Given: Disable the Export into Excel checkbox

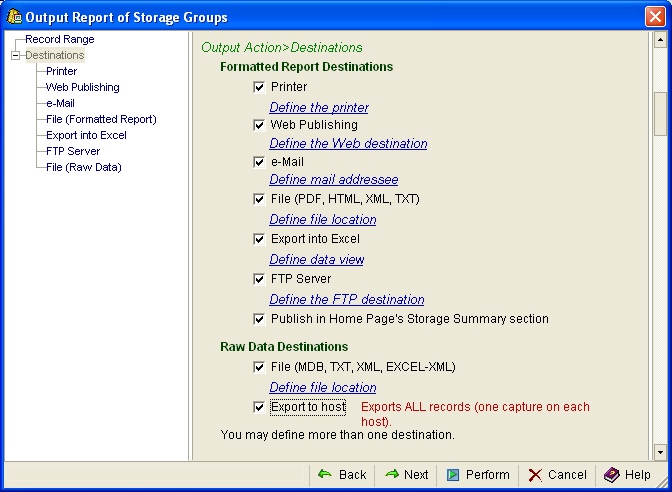Looking at the screenshot, I should [x=259, y=239].
